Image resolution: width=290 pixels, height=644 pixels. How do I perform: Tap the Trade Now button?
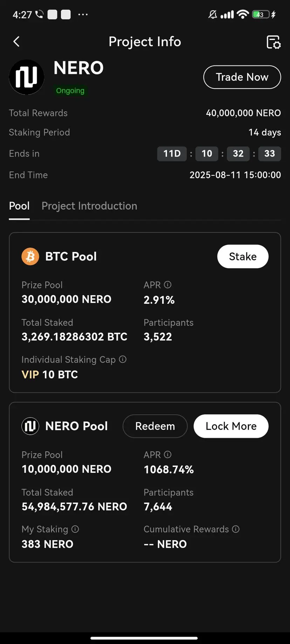tap(242, 77)
